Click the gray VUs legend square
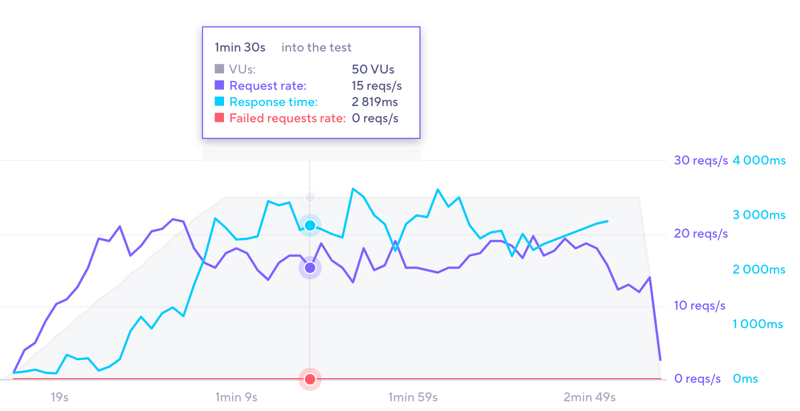 pyautogui.click(x=220, y=70)
